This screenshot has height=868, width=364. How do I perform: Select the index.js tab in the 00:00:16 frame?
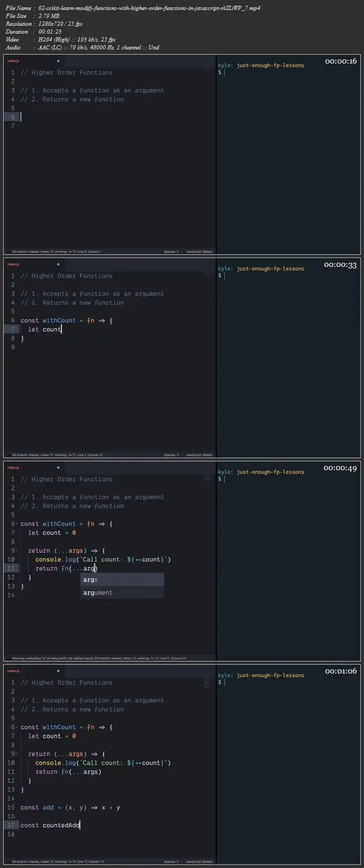pyautogui.click(x=13, y=61)
